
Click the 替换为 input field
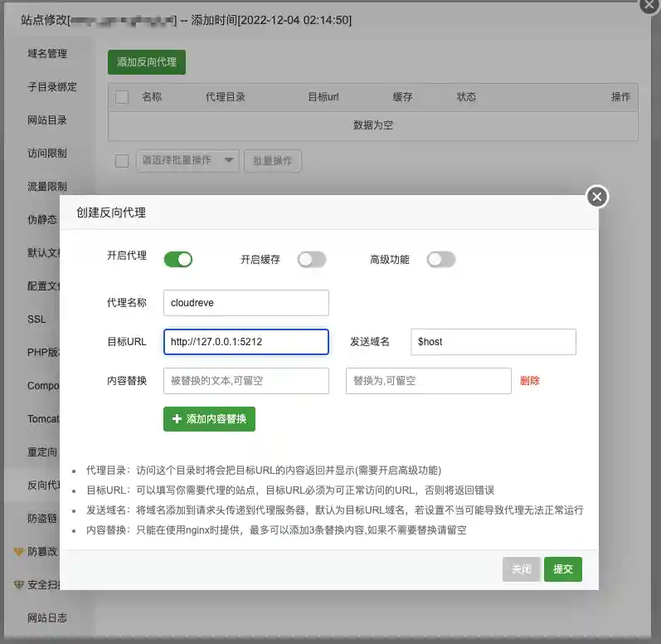[428, 381]
